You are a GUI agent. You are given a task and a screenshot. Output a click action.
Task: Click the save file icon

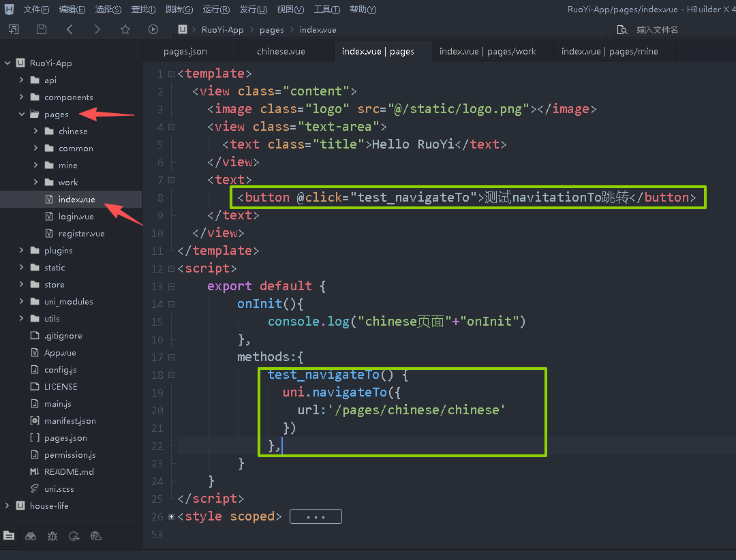pyautogui.click(x=42, y=29)
